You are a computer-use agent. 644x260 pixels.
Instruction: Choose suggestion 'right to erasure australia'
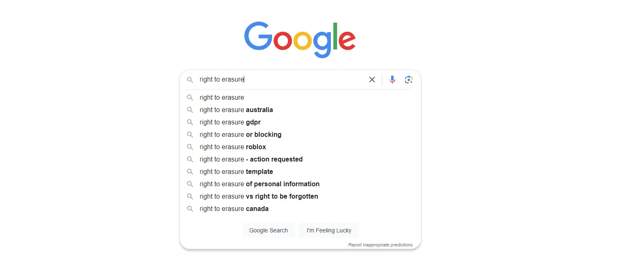236,110
